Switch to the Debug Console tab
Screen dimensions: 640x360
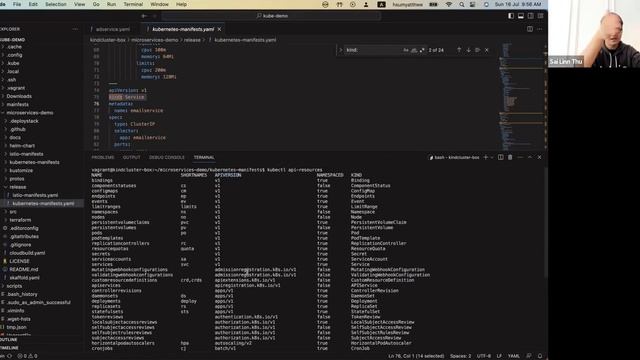167,157
